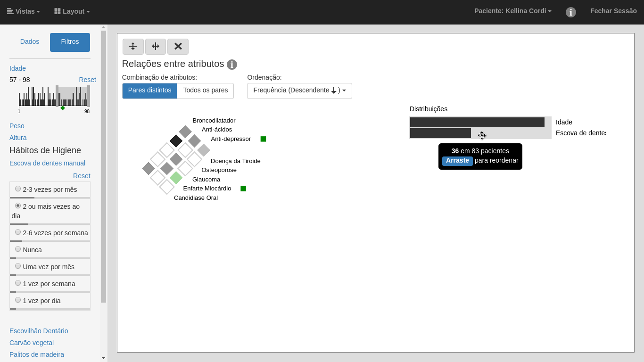Click the Anti-depressor label

[231, 139]
